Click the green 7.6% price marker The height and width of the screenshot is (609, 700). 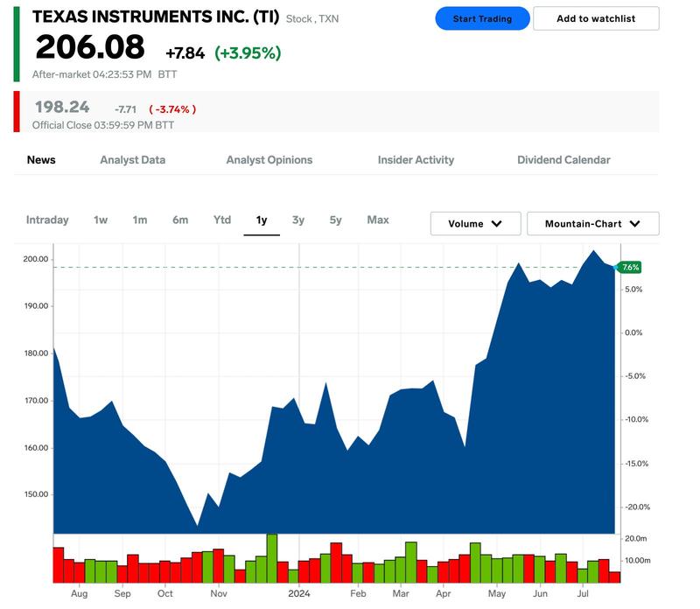coord(630,268)
